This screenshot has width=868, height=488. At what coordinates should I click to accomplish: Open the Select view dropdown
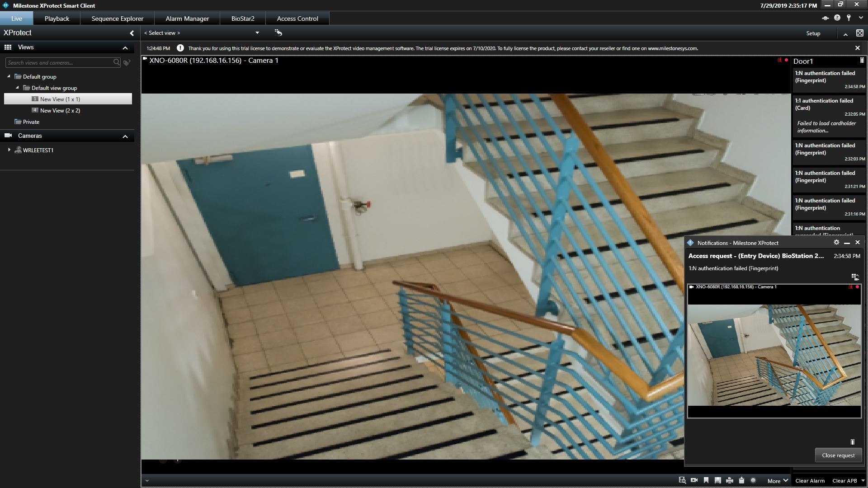tap(202, 33)
